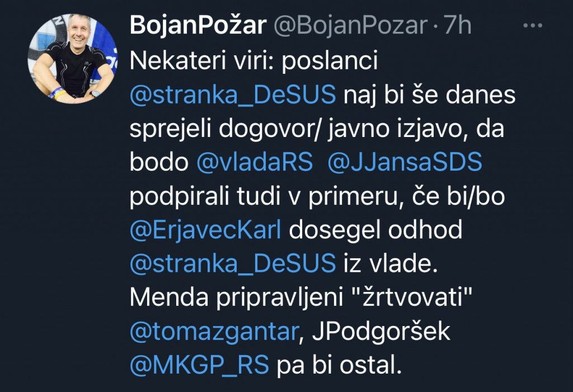This screenshot has width=573, height=392.
Task: Open @stranka_DeSUS mention preceding 'iz vlade'
Action: point(232,264)
